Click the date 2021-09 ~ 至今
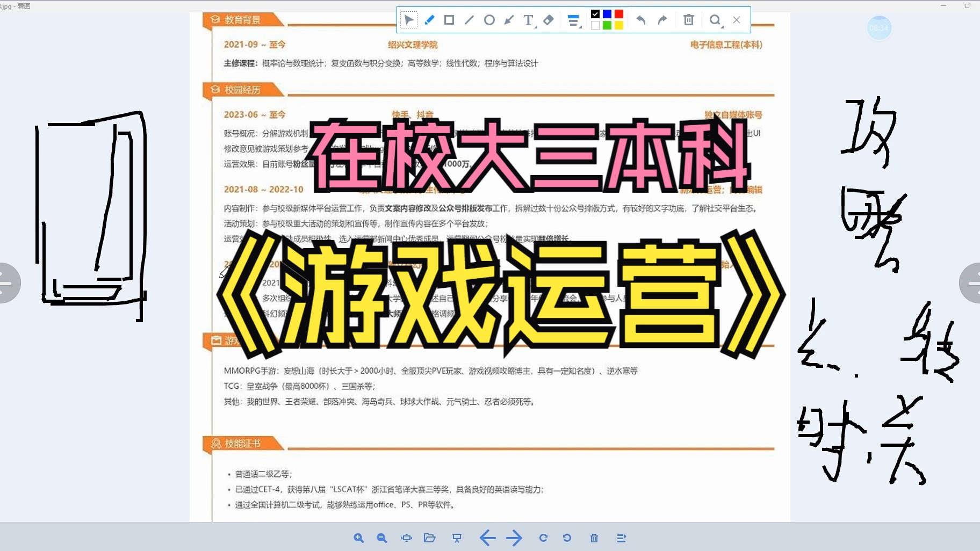Viewport: 980px width, 551px height. pyautogui.click(x=255, y=45)
